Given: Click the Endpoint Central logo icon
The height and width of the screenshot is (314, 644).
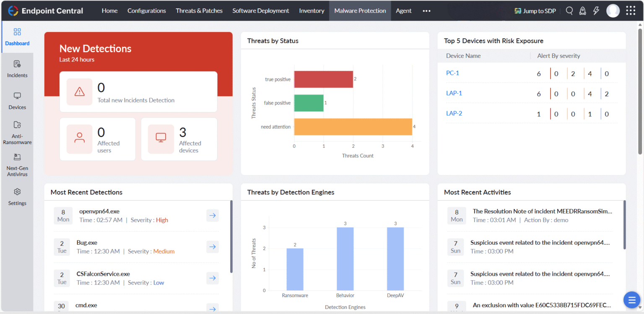Looking at the screenshot, I should point(13,11).
